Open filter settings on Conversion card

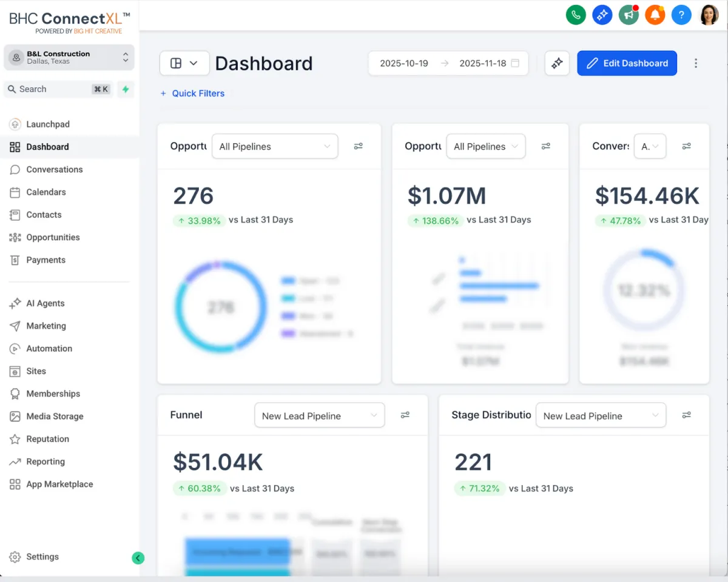click(x=687, y=146)
